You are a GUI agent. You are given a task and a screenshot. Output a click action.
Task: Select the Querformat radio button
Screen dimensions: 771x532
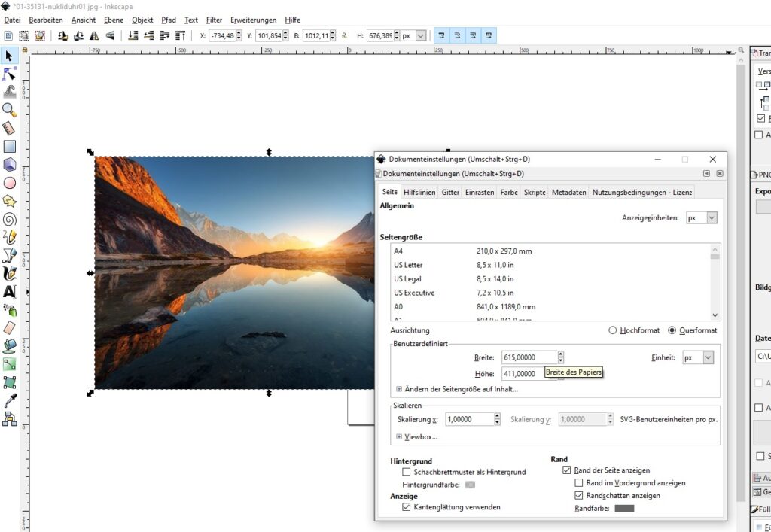pyautogui.click(x=672, y=330)
